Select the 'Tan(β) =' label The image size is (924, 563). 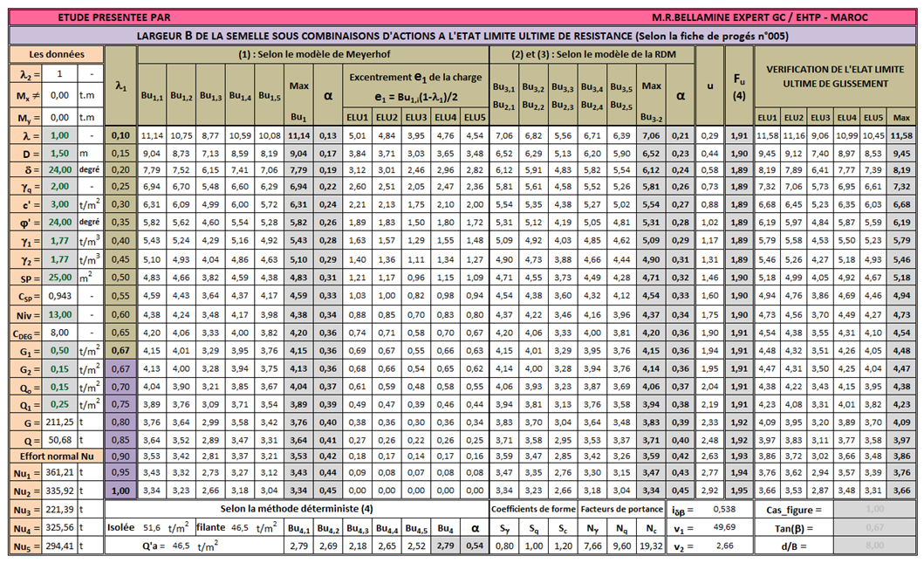click(794, 528)
